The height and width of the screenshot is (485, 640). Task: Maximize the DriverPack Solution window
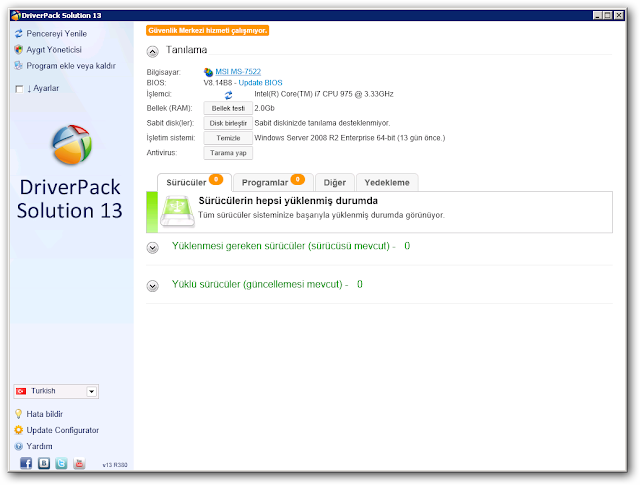coord(608,16)
